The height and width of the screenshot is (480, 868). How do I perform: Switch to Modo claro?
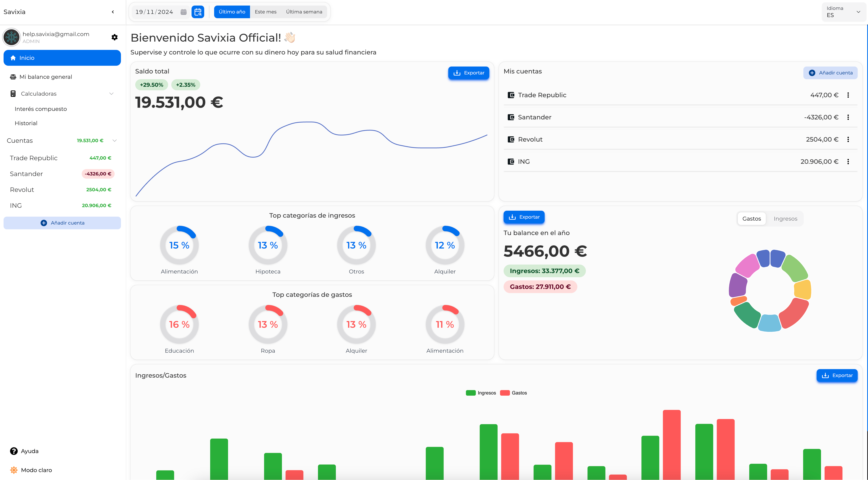coord(13,470)
